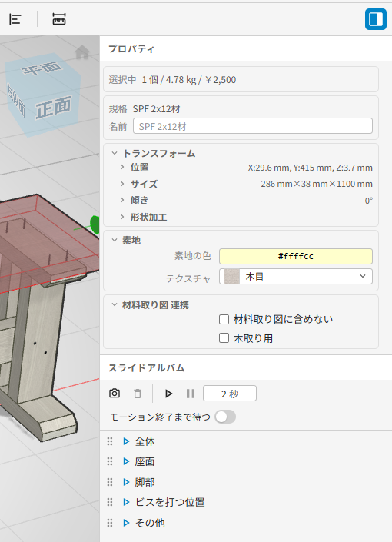Screen dimensions: 392x542
Task: Play the 全体 slide
Action: pos(126,441)
